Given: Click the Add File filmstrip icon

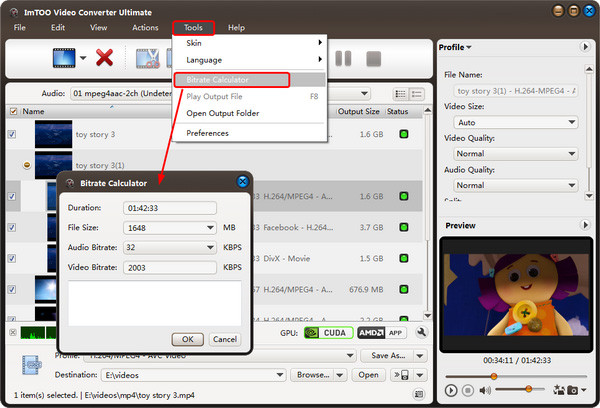Looking at the screenshot, I should [64, 58].
